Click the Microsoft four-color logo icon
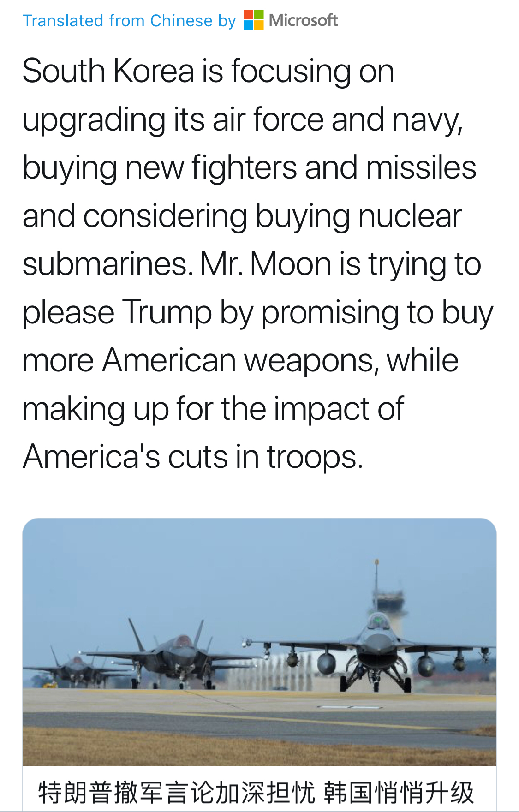The height and width of the screenshot is (812, 519). tap(254, 20)
